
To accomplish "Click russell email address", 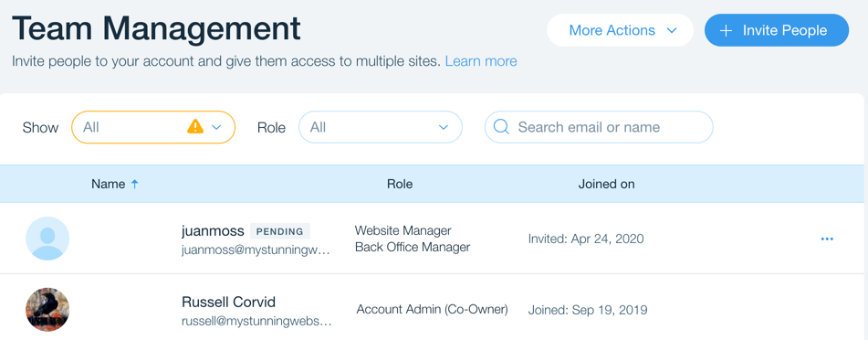I will pos(256,322).
